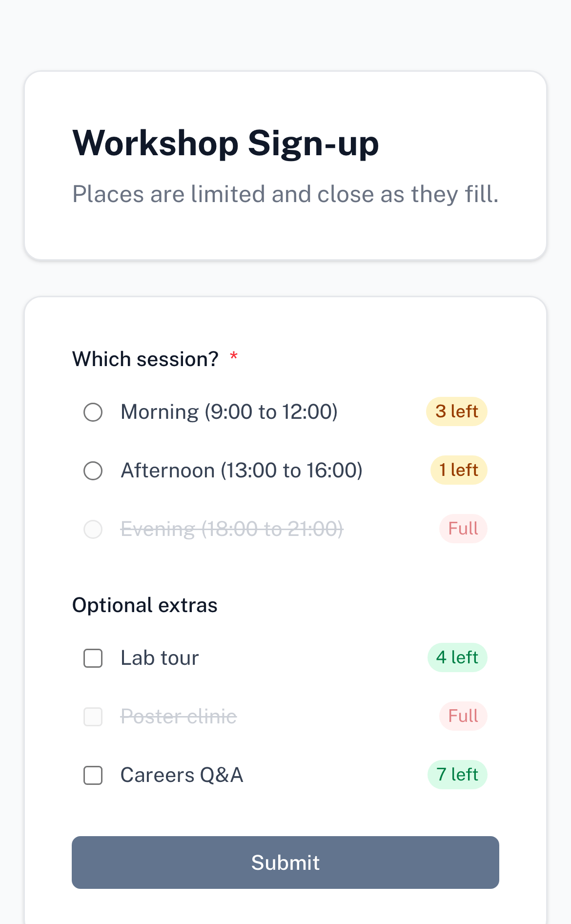Click the Workshop Sign-up heading
The width and height of the screenshot is (571, 924).
pyautogui.click(x=225, y=144)
